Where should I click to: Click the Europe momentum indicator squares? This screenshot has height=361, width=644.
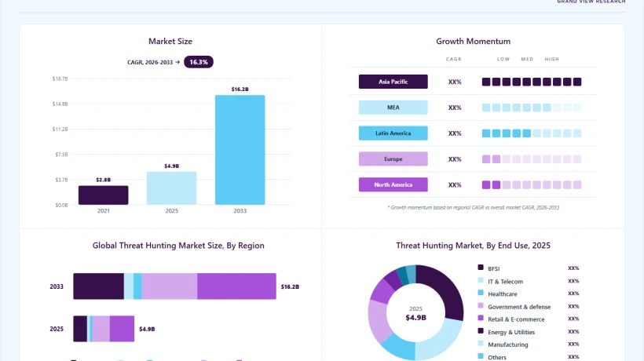point(532,159)
